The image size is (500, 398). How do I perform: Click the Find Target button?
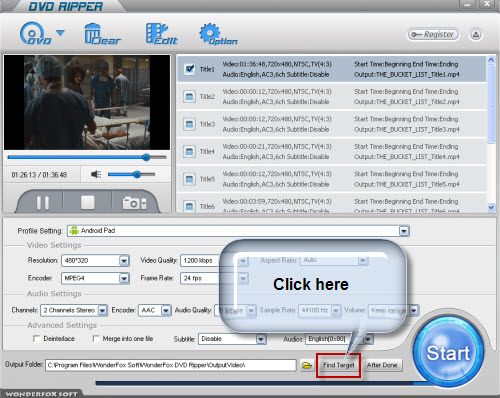pyautogui.click(x=338, y=365)
